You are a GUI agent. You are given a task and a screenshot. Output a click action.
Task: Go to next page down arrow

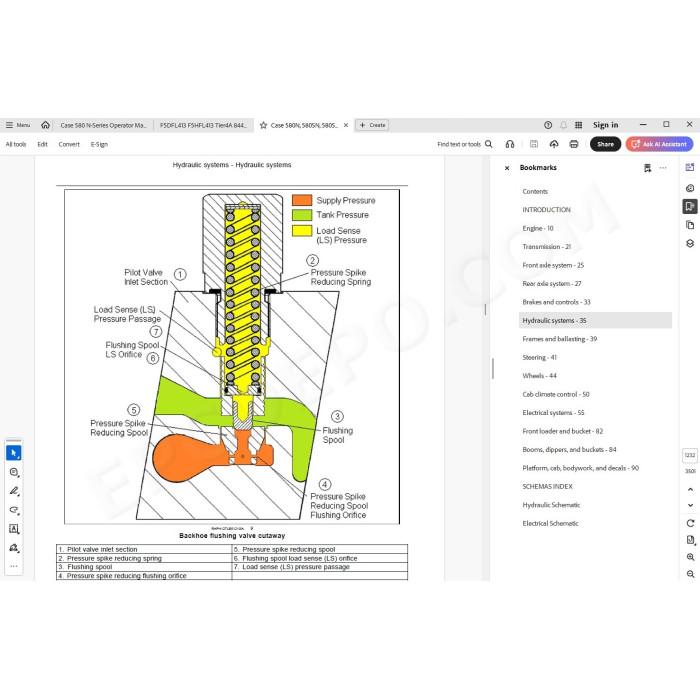pos(690,505)
